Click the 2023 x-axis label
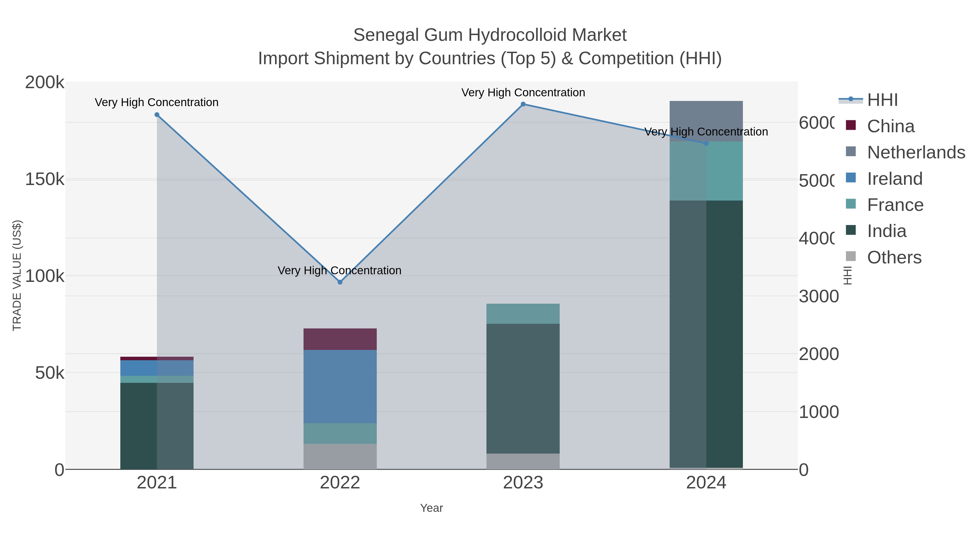 point(523,483)
